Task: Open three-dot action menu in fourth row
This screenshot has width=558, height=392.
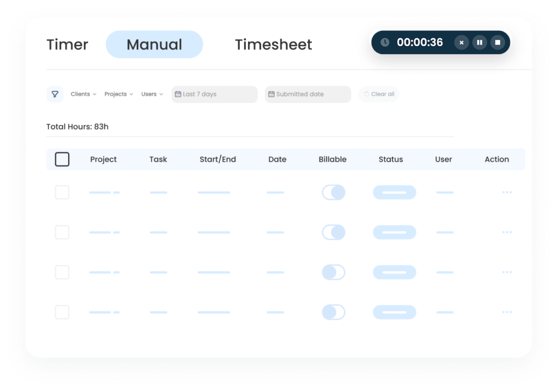Action: point(507,312)
